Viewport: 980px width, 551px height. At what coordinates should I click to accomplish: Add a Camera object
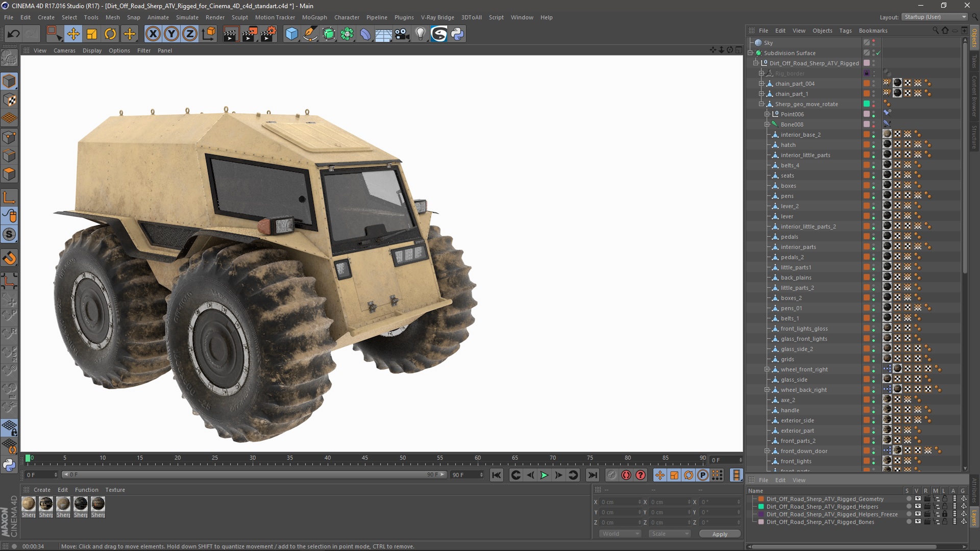402,34
